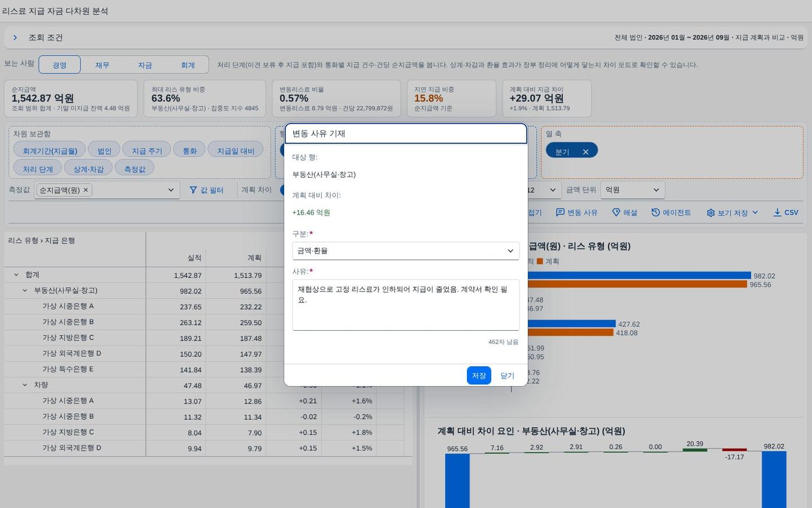Click the 사유 textarea in the dialog

tap(405, 305)
